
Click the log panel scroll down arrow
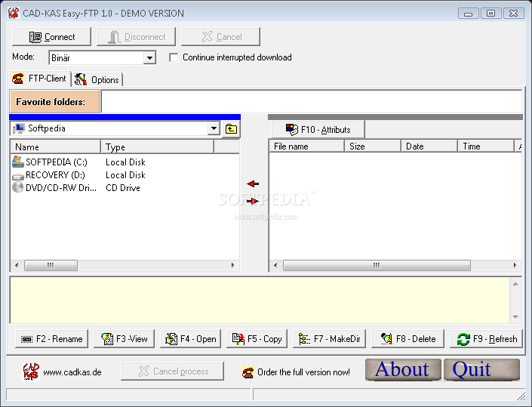click(515, 316)
